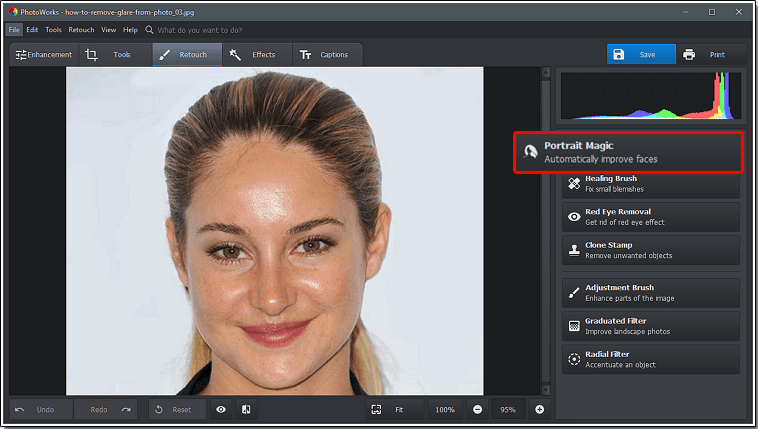This screenshot has width=758, height=429.
Task: Click the blue Save button
Action: click(x=641, y=55)
